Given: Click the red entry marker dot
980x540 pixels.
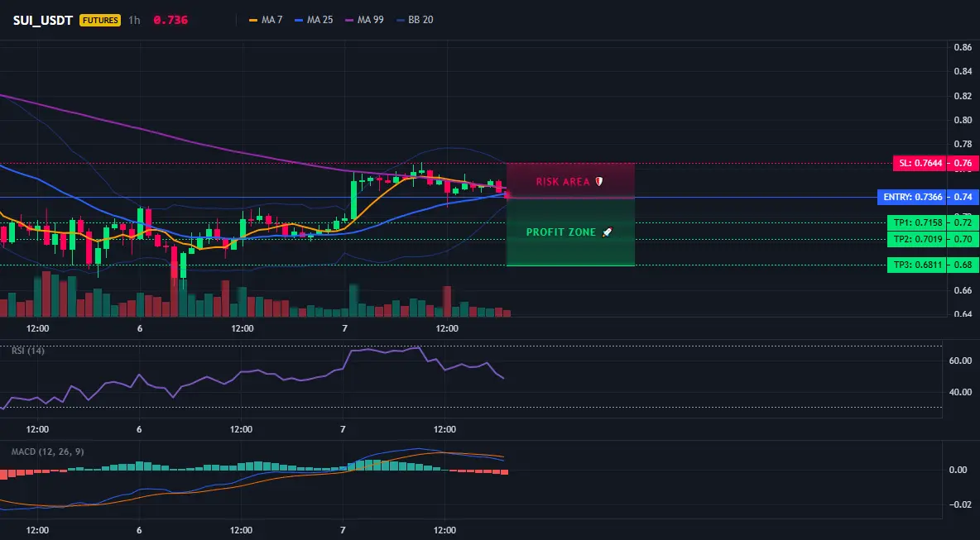Looking at the screenshot, I should (x=507, y=195).
